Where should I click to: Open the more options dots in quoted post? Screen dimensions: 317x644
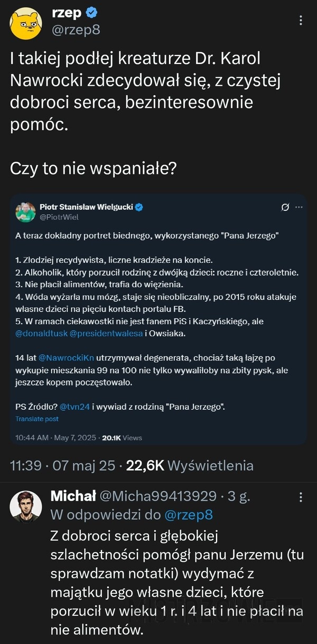pos(299,207)
